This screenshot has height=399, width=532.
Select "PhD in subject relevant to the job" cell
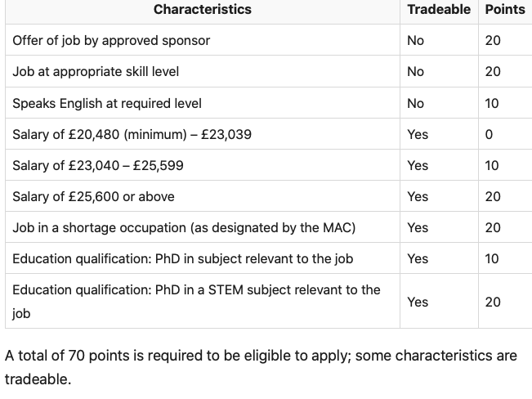(x=182, y=258)
